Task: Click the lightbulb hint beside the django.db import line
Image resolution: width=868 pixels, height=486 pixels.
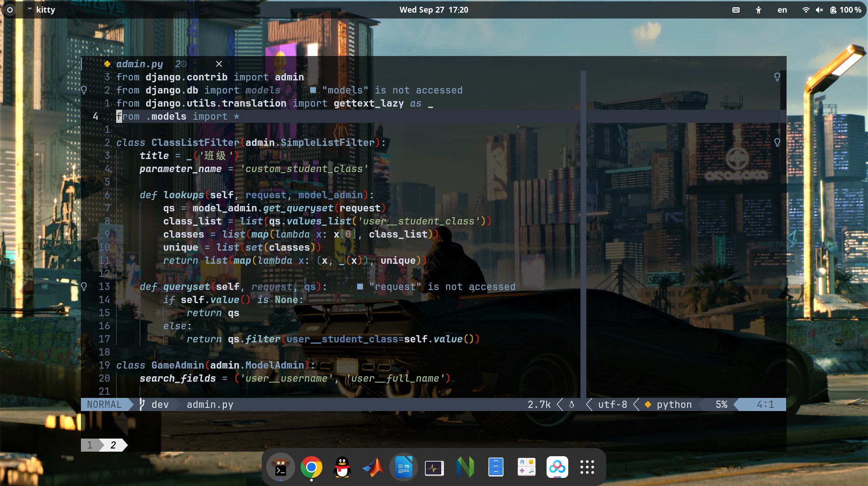Action: [x=84, y=90]
